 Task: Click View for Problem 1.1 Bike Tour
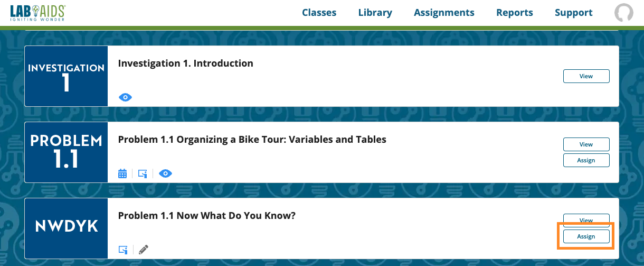[586, 144]
